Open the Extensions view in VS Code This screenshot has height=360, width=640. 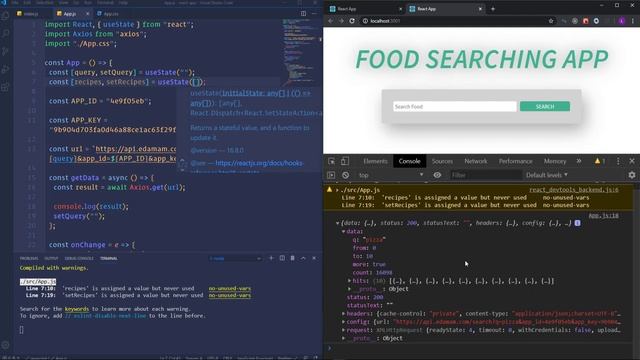tap(5, 87)
